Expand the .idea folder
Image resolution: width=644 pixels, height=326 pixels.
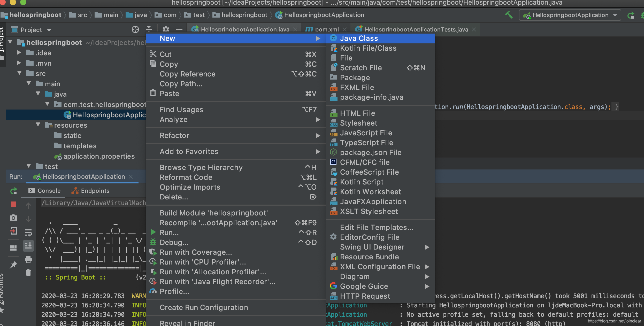pos(19,53)
